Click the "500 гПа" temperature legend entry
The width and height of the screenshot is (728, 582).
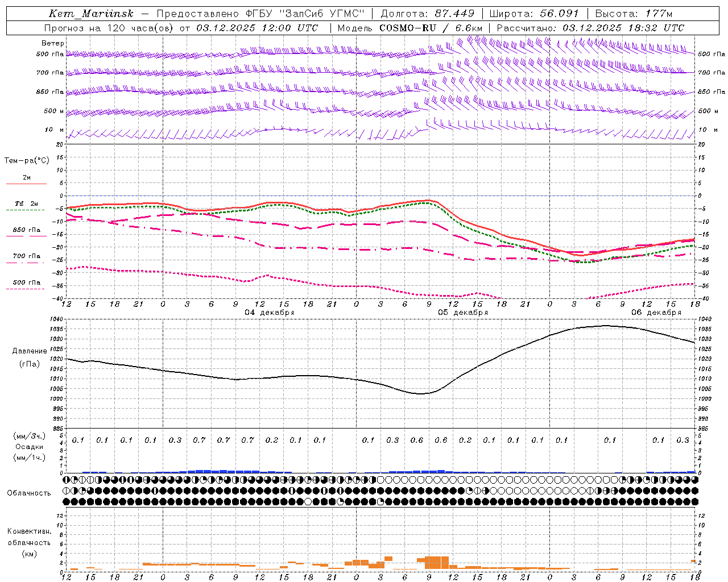tap(27, 282)
